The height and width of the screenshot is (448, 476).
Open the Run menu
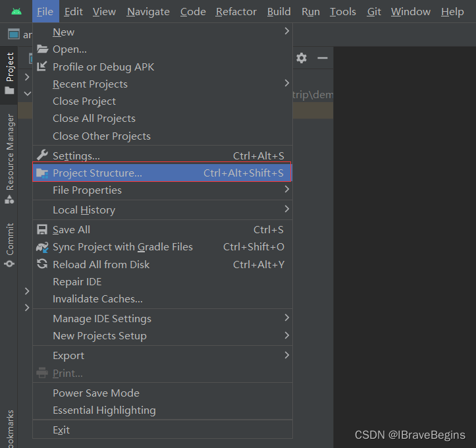[311, 12]
